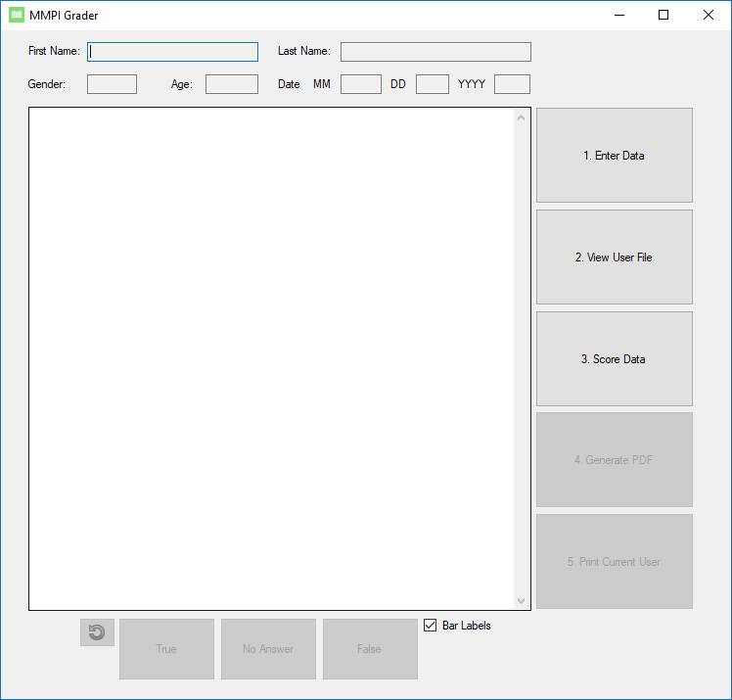Minimize the MMPI Grader window
The width and height of the screenshot is (732, 700).
619,15
